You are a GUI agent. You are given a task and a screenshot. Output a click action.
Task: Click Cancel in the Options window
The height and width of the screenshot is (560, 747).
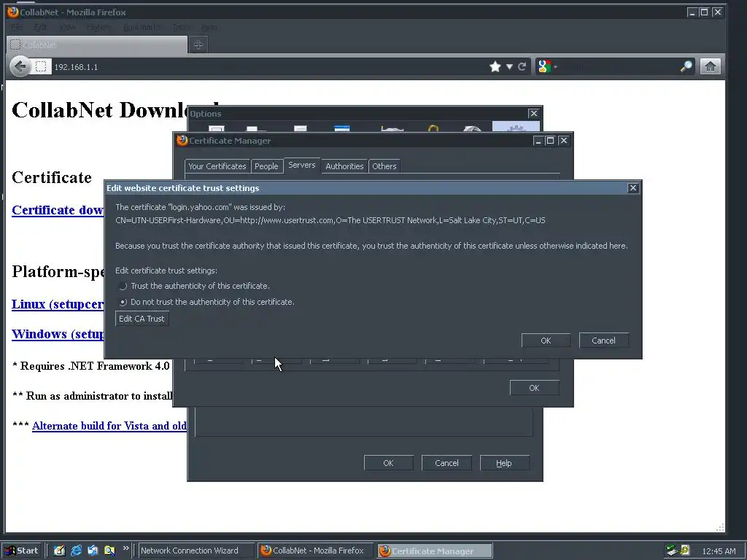click(446, 463)
